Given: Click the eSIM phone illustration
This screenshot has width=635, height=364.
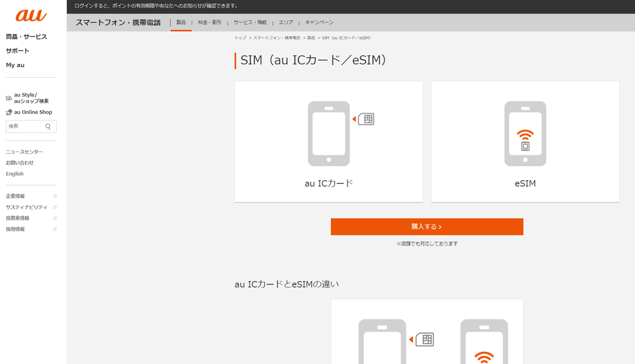Looking at the screenshot, I should point(525,133).
